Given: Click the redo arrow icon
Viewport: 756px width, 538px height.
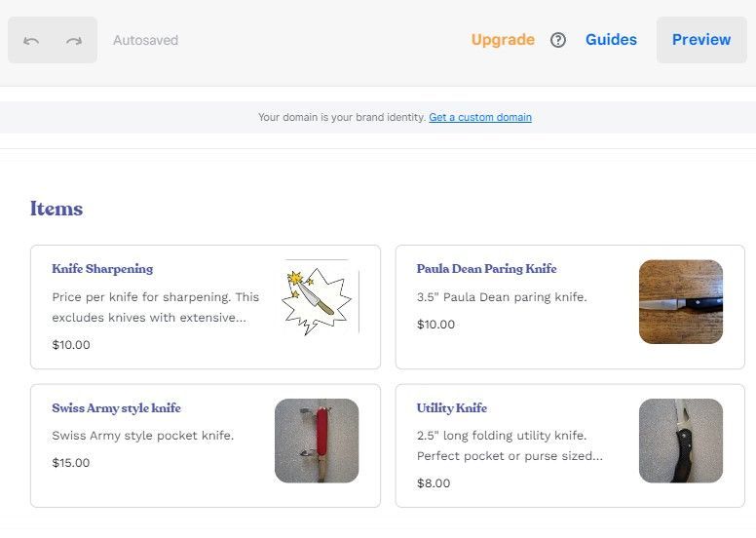Looking at the screenshot, I should 74,40.
